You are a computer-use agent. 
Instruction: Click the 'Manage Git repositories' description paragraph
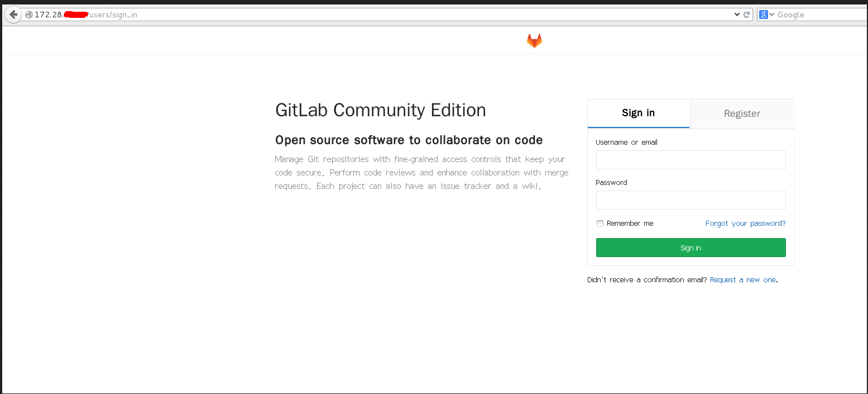[x=421, y=173]
